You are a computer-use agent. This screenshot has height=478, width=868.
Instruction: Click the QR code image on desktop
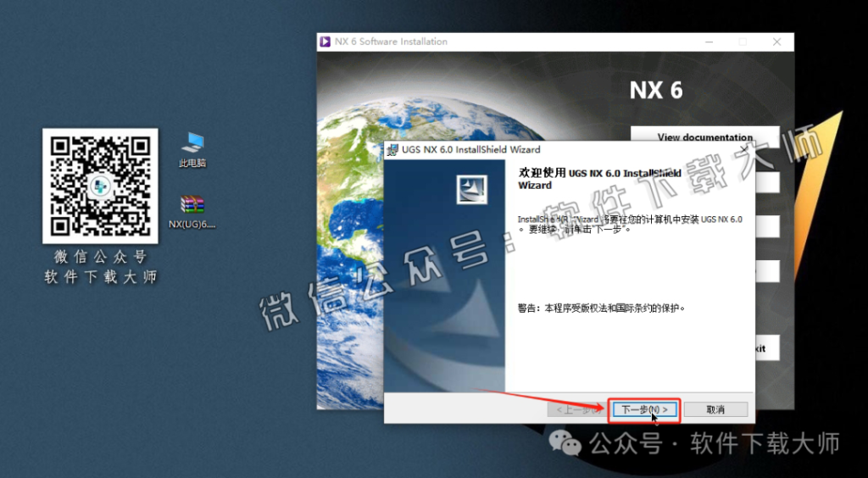pos(100,186)
